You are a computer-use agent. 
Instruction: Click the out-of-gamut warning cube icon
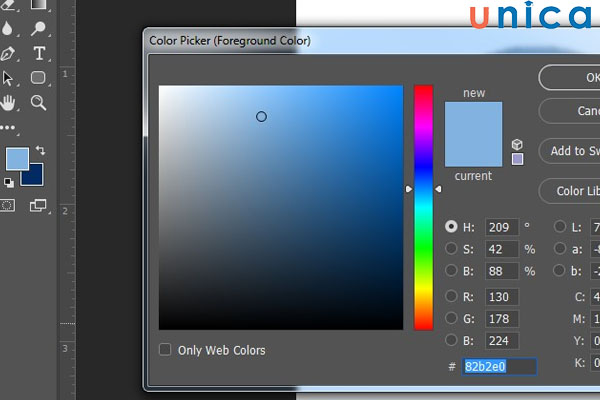517,144
